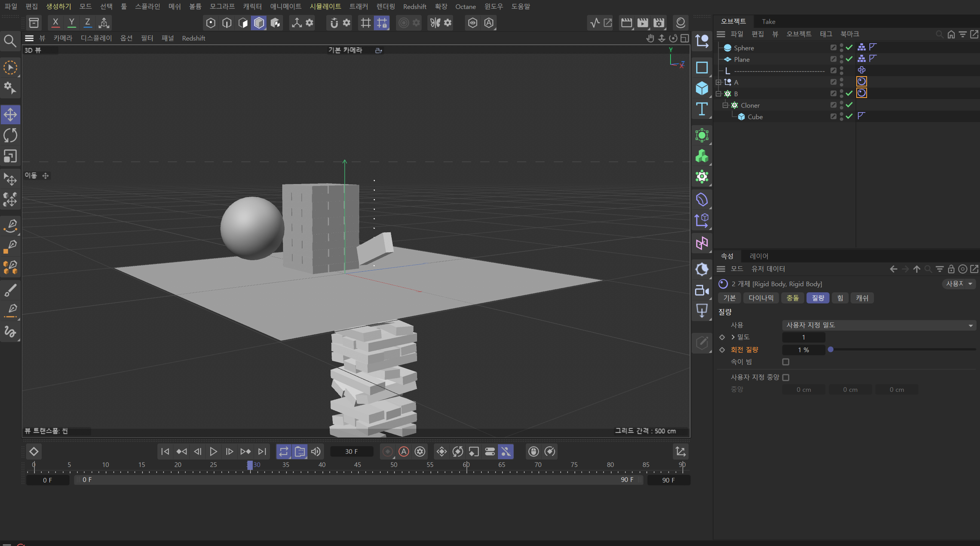Switch to the 충돌 tab

[792, 298]
